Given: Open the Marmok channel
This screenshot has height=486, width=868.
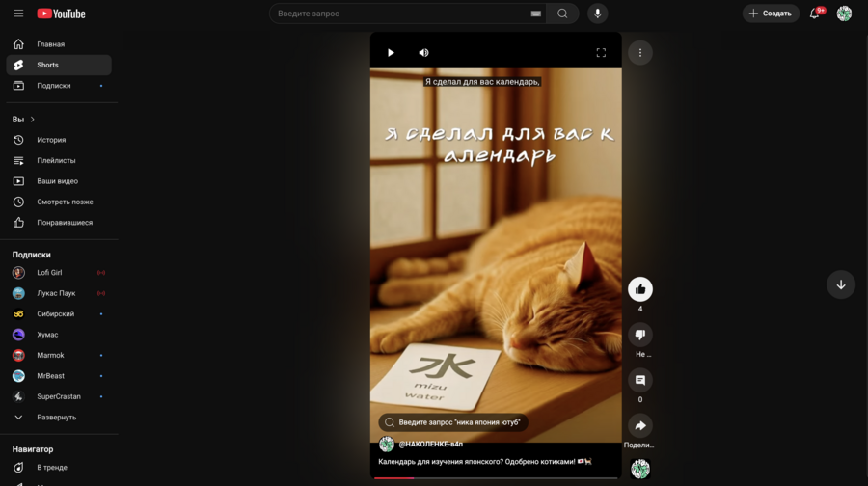Looking at the screenshot, I should pyautogui.click(x=59, y=356).
